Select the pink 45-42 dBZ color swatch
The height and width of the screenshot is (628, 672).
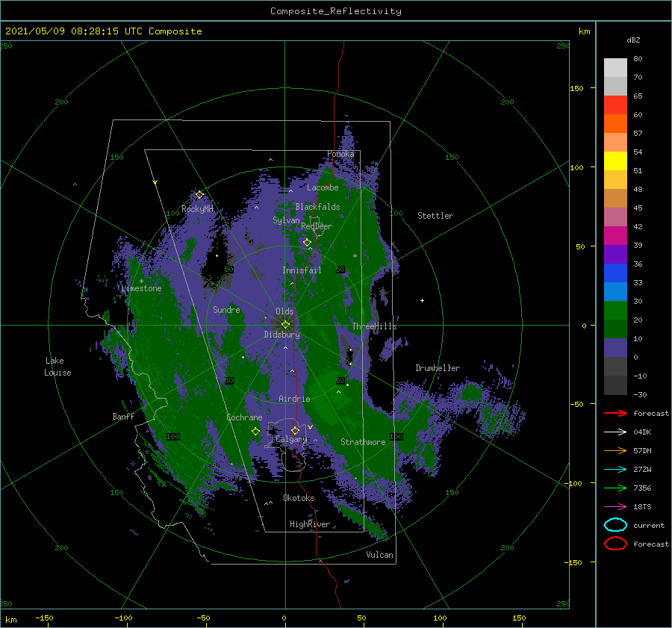pos(615,217)
